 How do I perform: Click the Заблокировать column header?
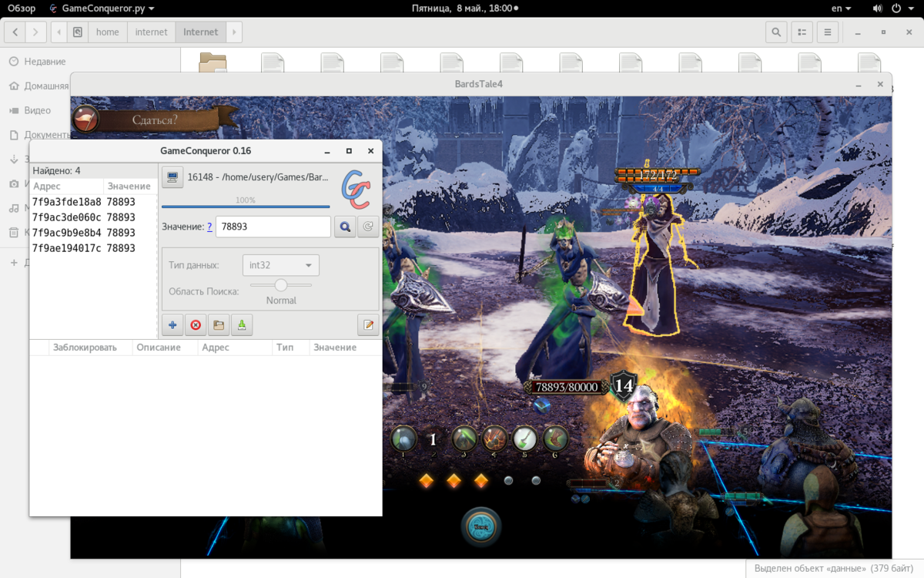pos(90,348)
